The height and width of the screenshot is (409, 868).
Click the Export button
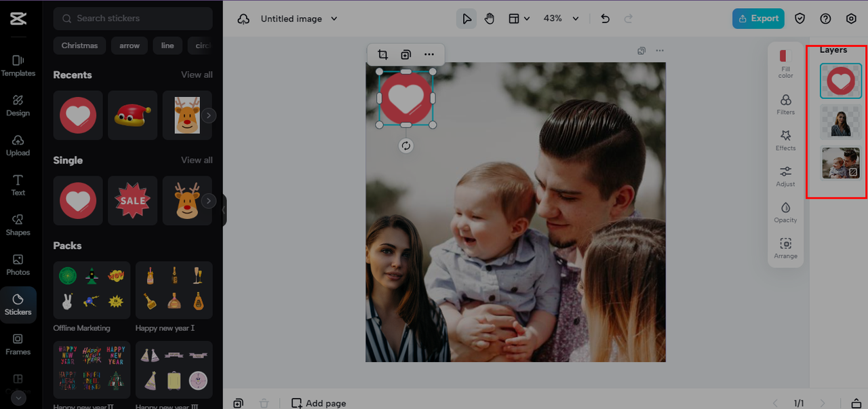[x=758, y=19]
